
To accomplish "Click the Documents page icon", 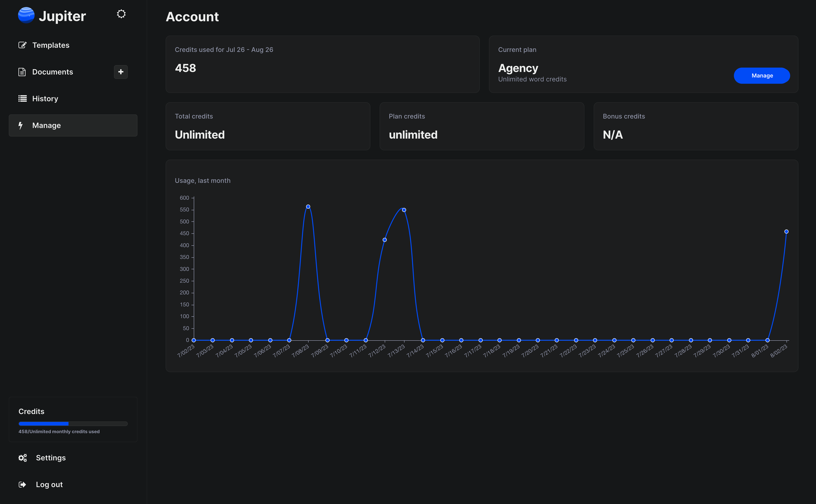I will pos(22,72).
